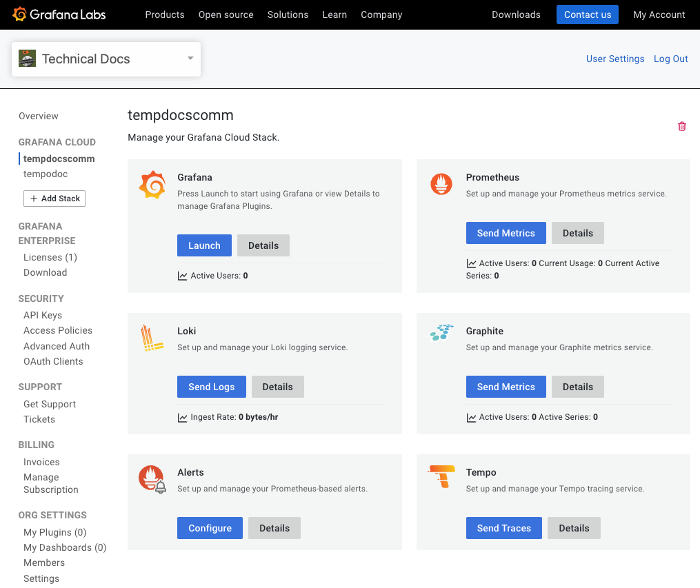Click the Prometheus flame icon
Screen dimensions: 700x588
441,184
